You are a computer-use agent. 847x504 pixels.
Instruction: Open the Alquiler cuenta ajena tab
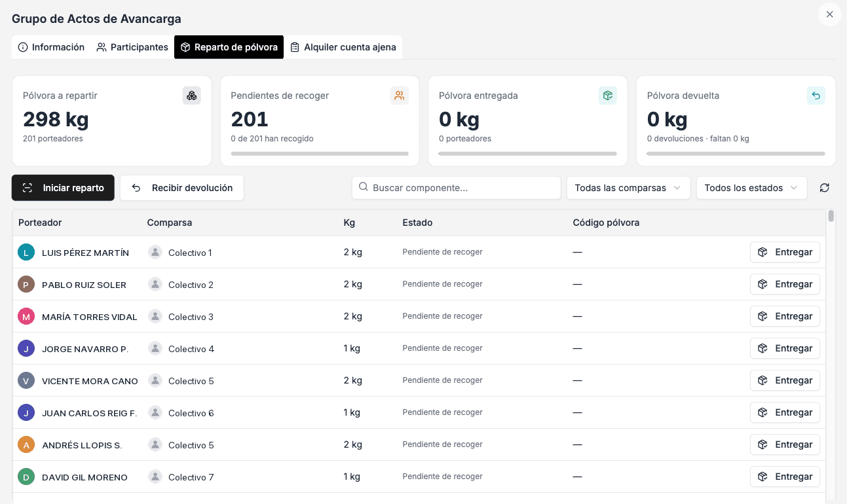(343, 47)
